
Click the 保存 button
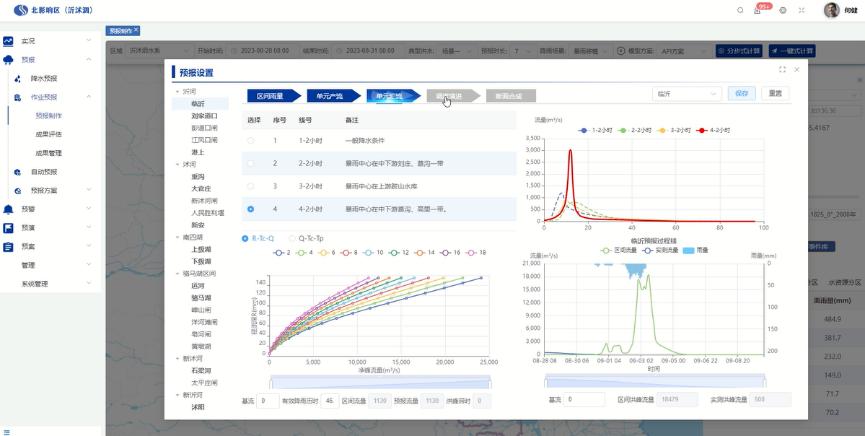(x=741, y=93)
